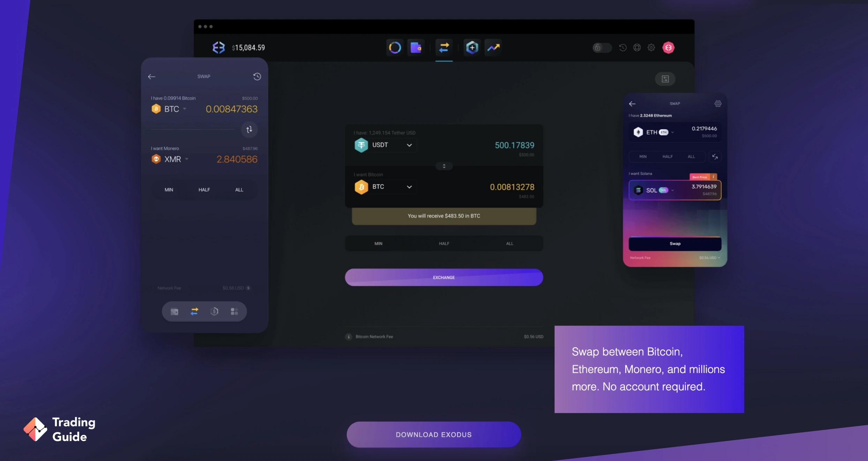Open the wallet overview icon on desktop
This screenshot has width=868, height=461.
416,47
